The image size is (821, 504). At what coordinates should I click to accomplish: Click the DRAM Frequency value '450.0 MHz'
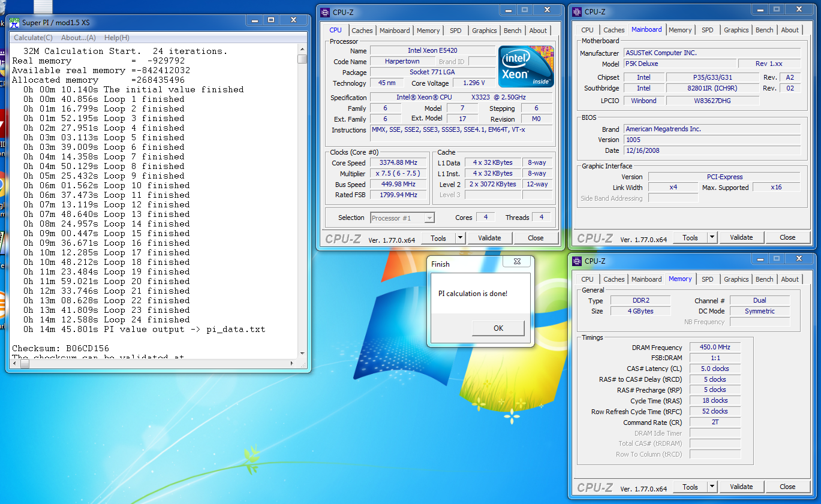point(715,348)
